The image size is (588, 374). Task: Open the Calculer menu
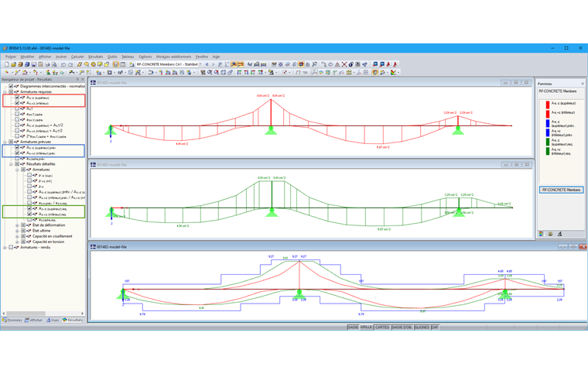coord(77,57)
